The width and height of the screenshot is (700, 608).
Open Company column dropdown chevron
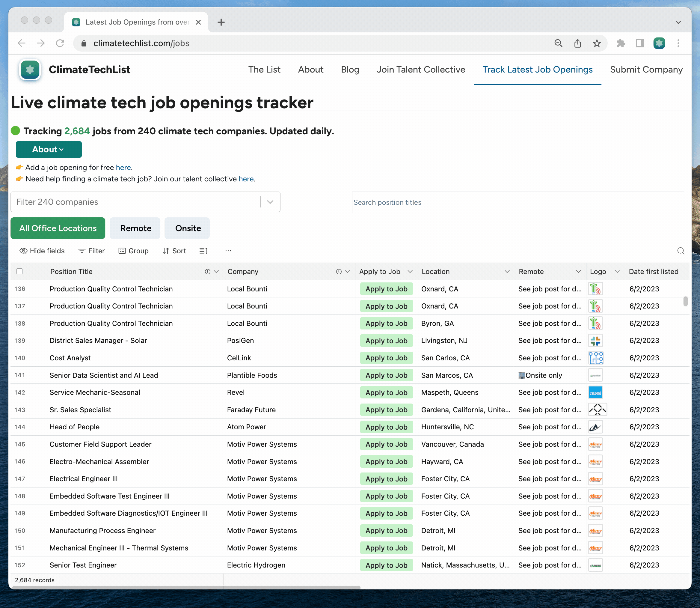coord(348,271)
